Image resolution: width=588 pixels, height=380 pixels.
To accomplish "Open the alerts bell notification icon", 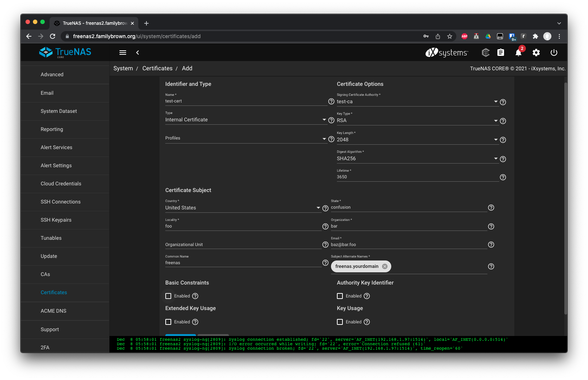I will click(518, 53).
